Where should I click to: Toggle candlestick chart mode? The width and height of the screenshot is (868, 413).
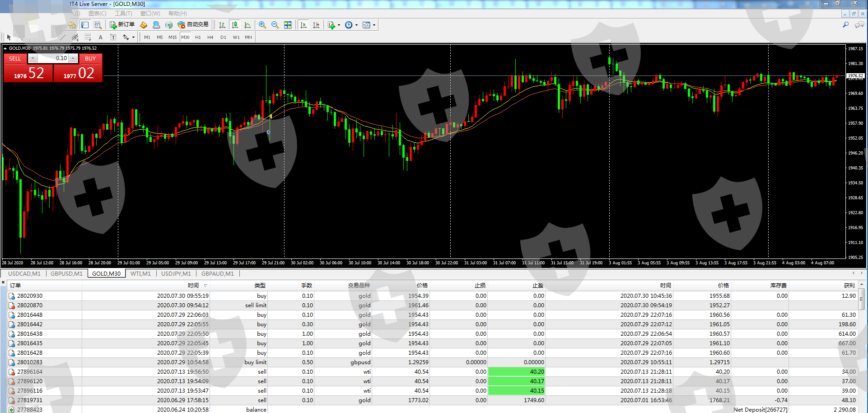pos(234,25)
